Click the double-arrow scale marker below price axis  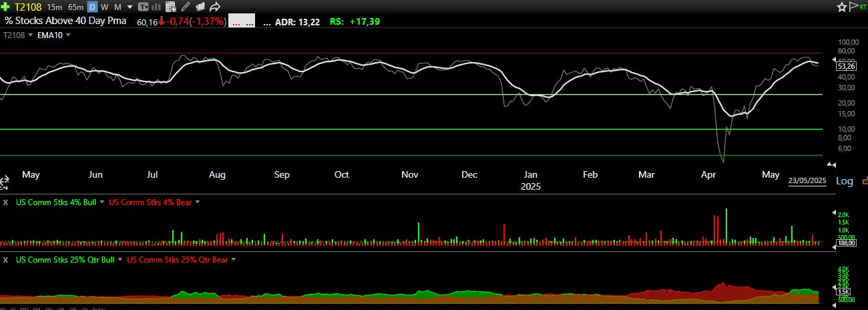tap(831, 164)
